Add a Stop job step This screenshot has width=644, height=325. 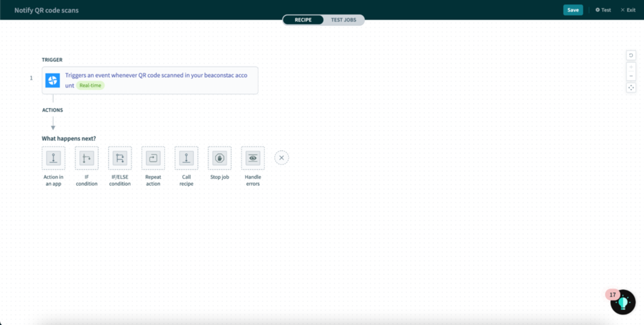click(x=220, y=158)
